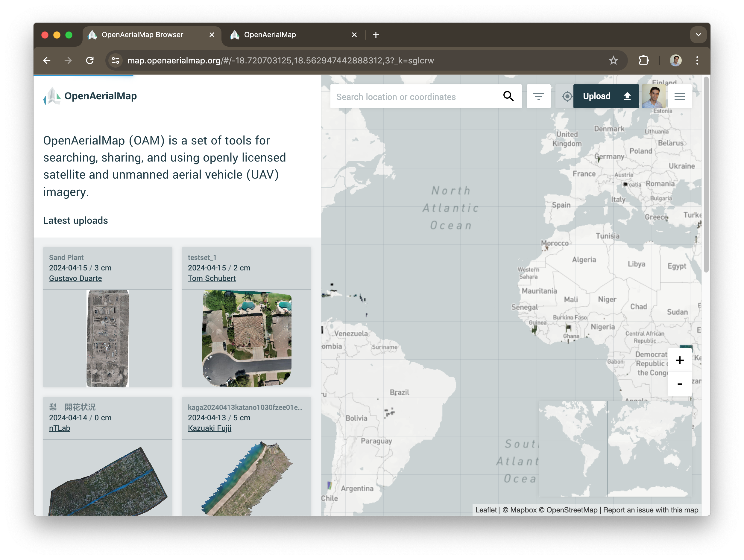
Task: Click Report an issue with this map
Action: click(x=651, y=510)
